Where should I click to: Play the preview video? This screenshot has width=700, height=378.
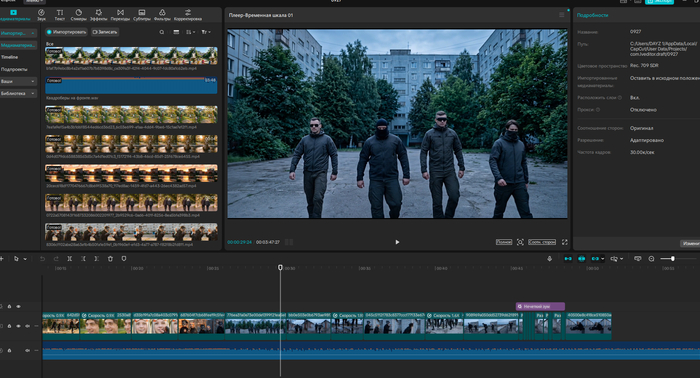click(397, 242)
